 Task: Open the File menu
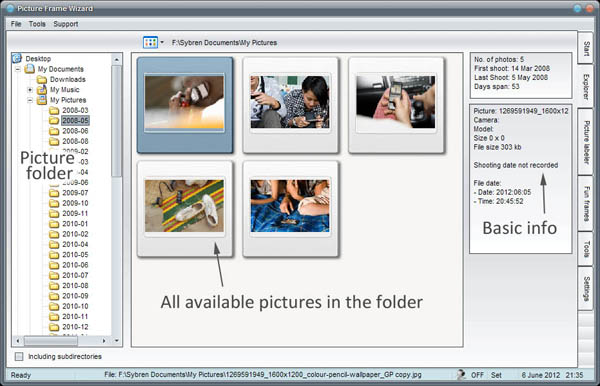point(16,24)
